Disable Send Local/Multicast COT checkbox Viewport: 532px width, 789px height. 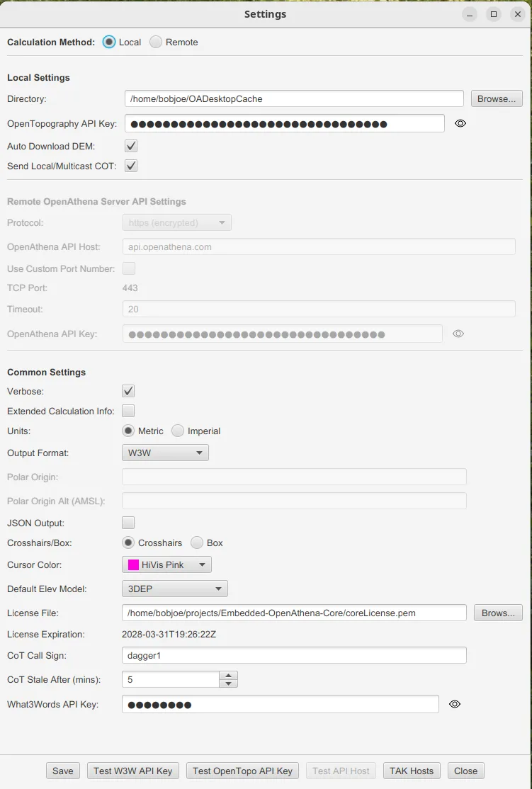(131, 166)
